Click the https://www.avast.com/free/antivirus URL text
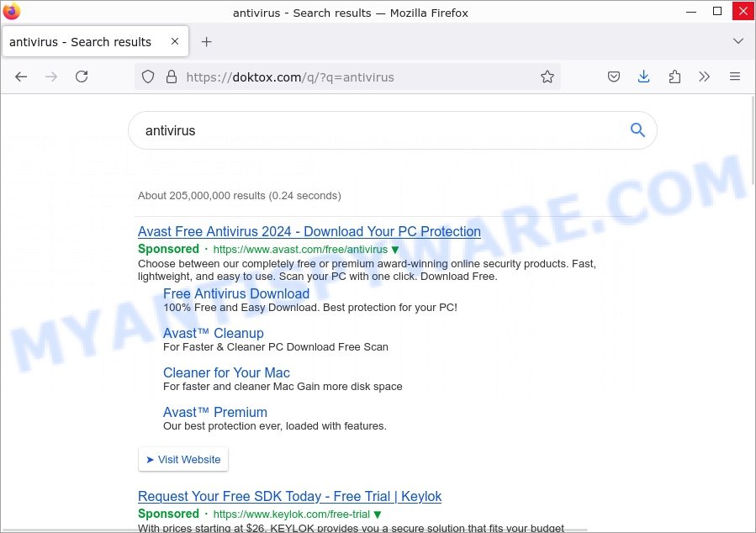This screenshot has width=756, height=533. coord(300,250)
